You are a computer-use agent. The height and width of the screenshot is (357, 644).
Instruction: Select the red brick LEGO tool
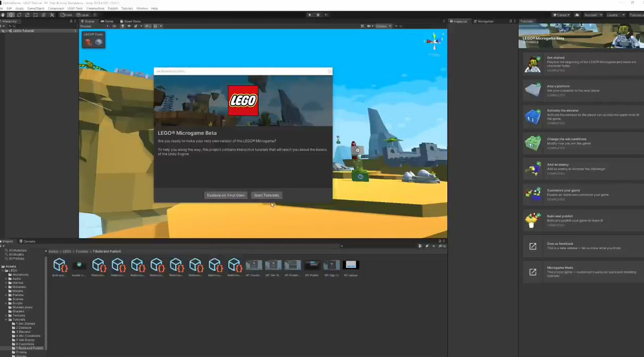88,42
